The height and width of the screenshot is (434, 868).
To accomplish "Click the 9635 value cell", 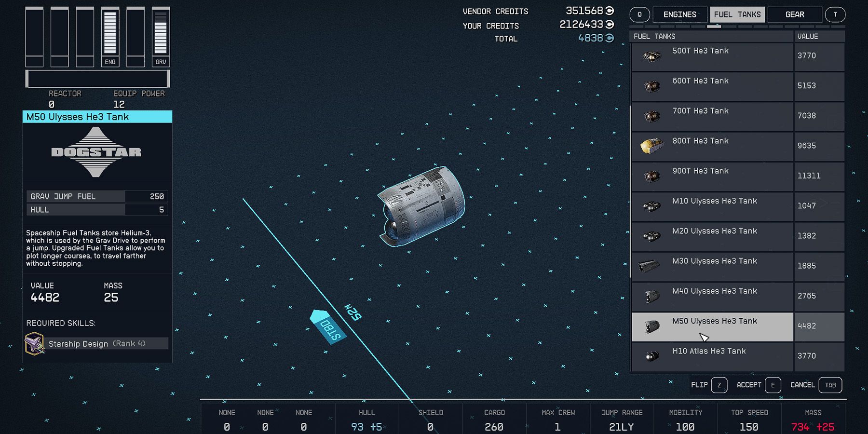I will coord(819,147).
